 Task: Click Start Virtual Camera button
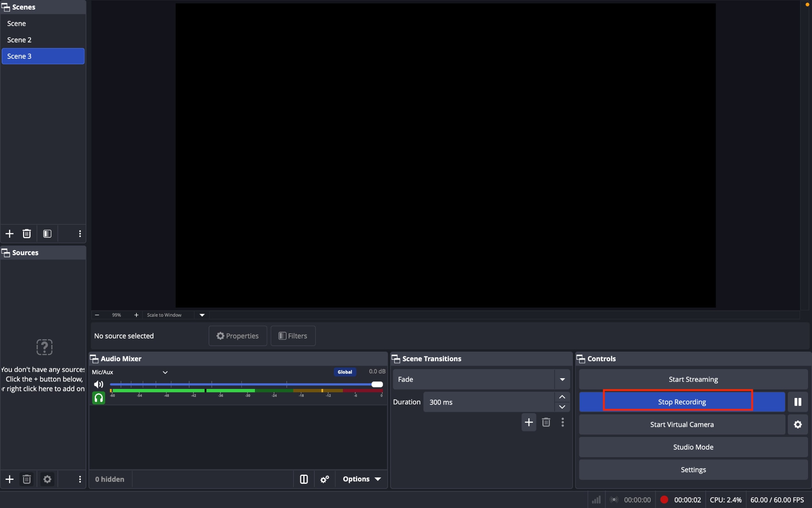click(x=682, y=425)
